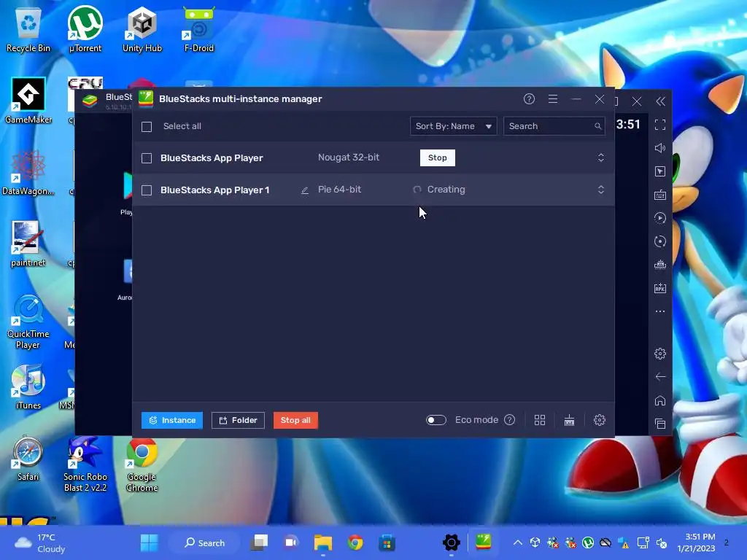Select the Unity Hub desktop shortcut

(x=142, y=29)
